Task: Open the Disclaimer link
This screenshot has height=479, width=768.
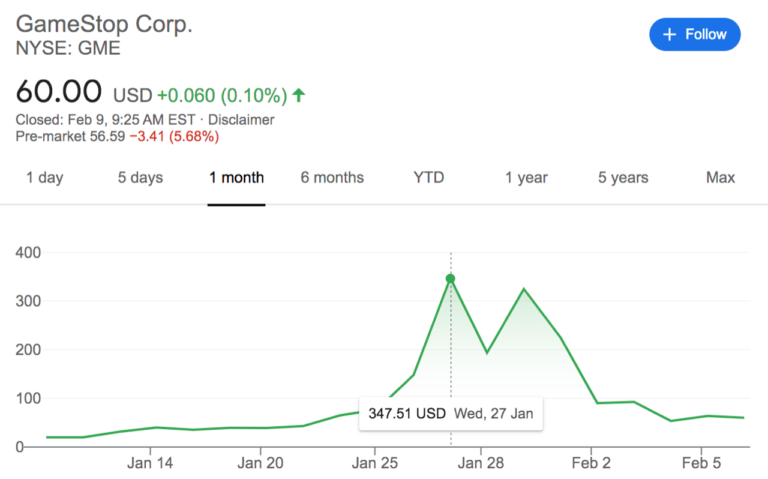Action: 241,120
